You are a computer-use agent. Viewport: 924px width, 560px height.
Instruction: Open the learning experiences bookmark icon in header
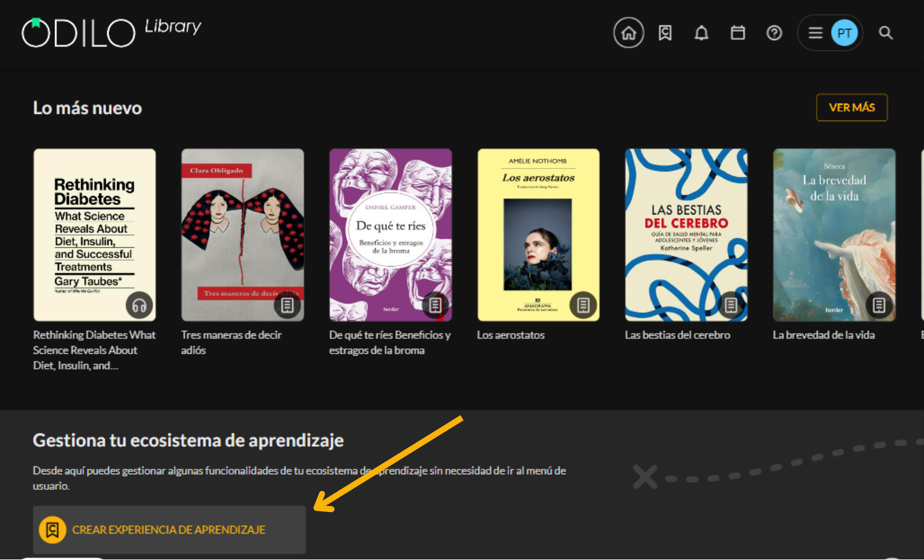point(665,33)
